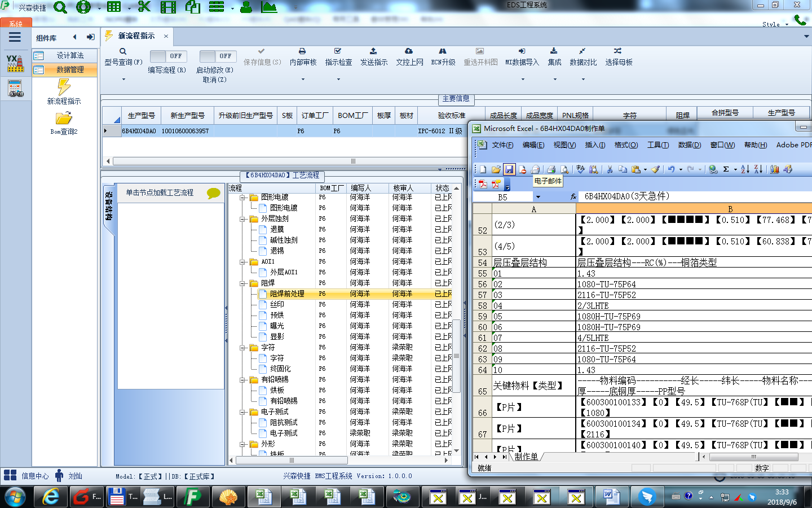Viewport: 812px width, 508px height.
Task: Collapse the 有铅喷锡 tree folder
Action: 243,380
